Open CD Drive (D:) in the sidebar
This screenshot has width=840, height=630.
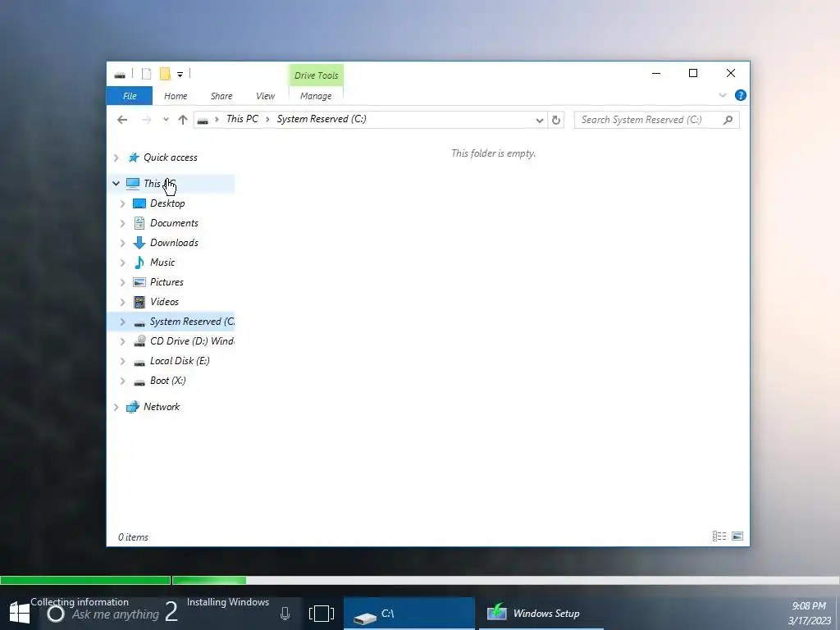(192, 341)
